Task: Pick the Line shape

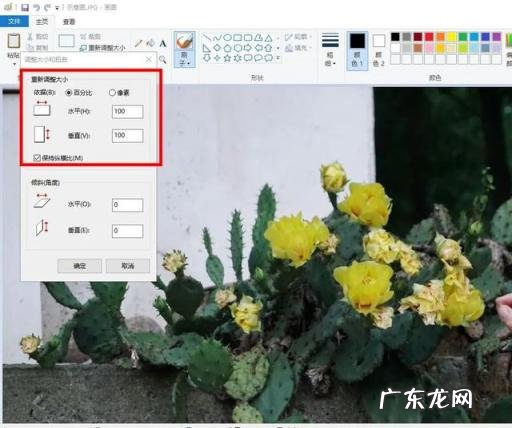Action: coord(207,37)
